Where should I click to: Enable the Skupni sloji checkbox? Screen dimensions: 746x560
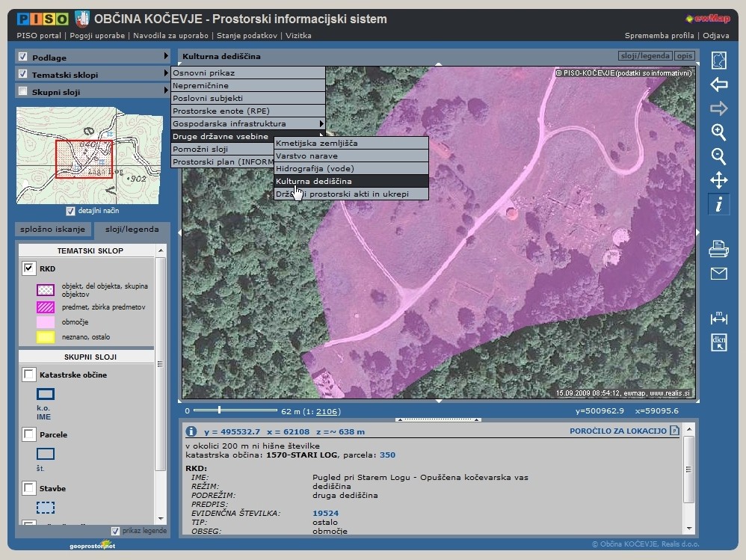[x=23, y=92]
